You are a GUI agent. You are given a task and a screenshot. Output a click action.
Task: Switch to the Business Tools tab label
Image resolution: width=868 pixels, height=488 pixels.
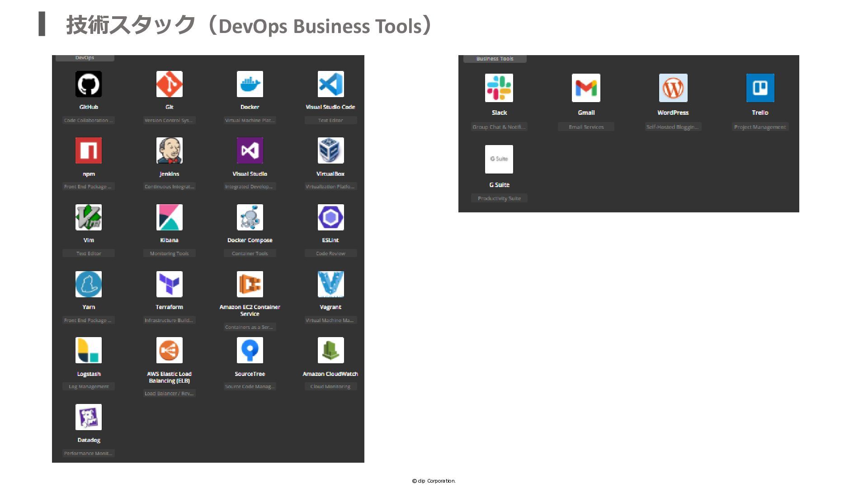tap(495, 59)
